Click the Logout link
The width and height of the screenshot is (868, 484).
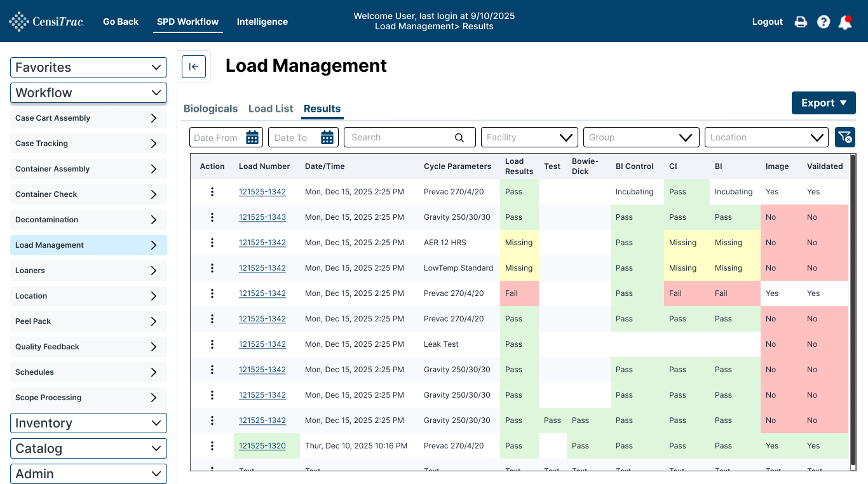pyautogui.click(x=768, y=22)
